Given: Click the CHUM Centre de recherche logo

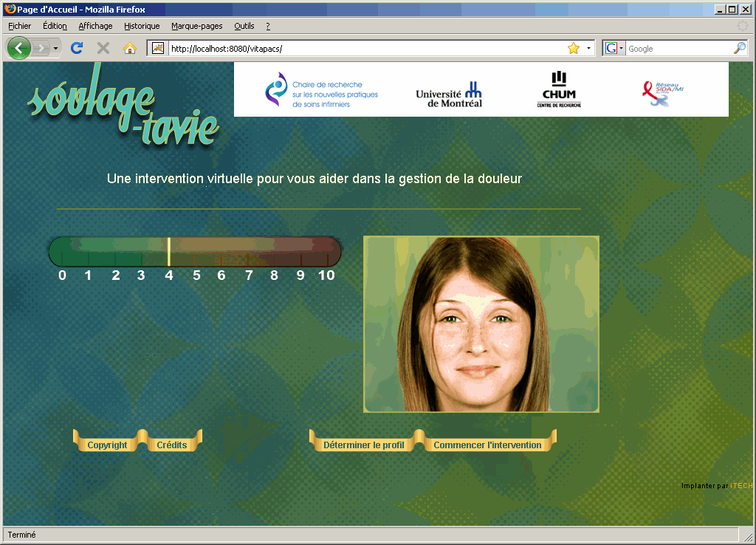Looking at the screenshot, I should click(x=559, y=90).
